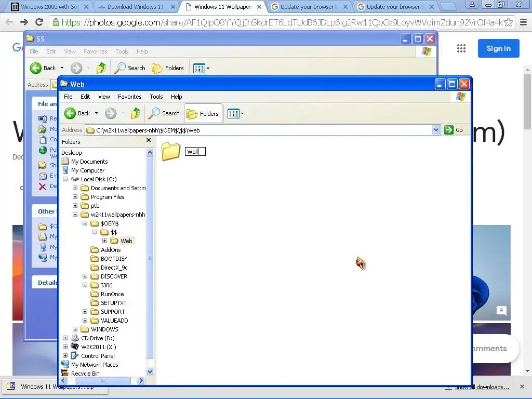The height and width of the screenshot is (399, 532).
Task: Open Edit menu in Web window
Action: point(85,97)
